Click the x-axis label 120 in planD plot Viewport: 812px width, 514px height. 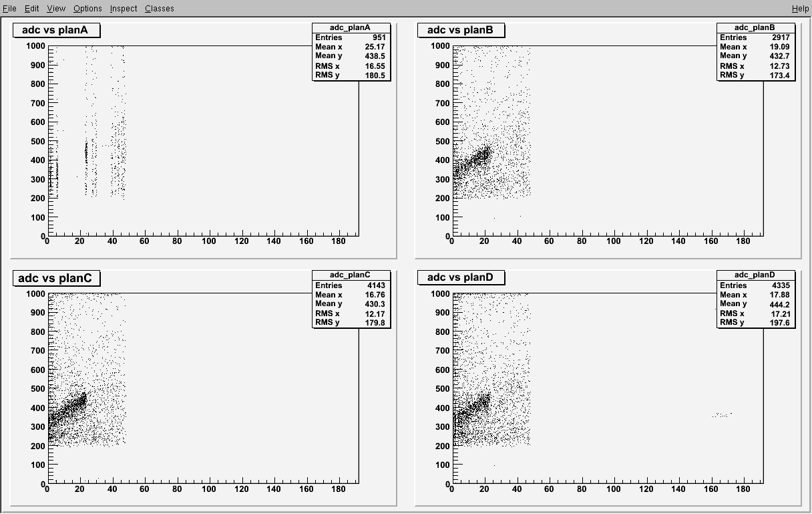pyautogui.click(x=646, y=489)
